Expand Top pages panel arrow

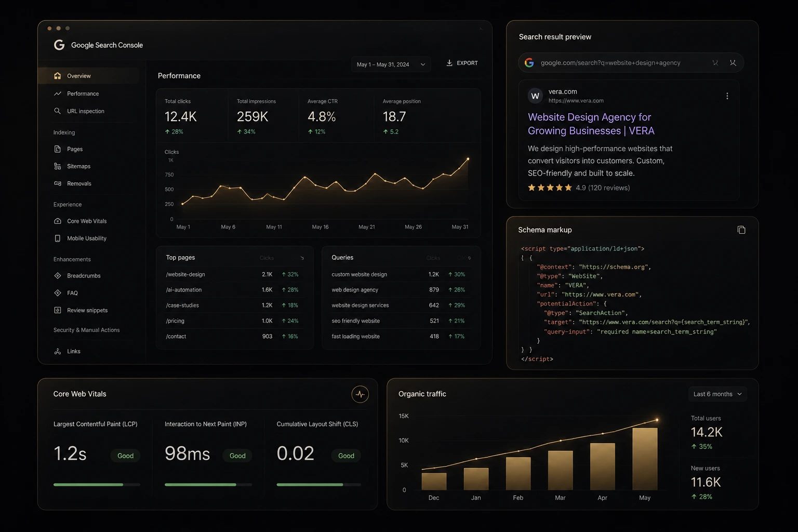[x=302, y=258]
